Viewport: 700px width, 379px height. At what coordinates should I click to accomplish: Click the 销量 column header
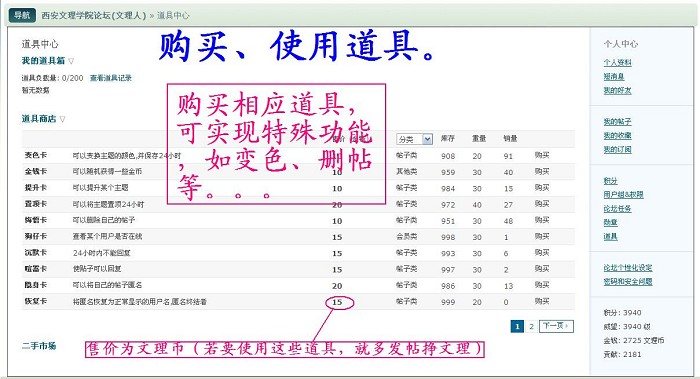click(x=510, y=139)
